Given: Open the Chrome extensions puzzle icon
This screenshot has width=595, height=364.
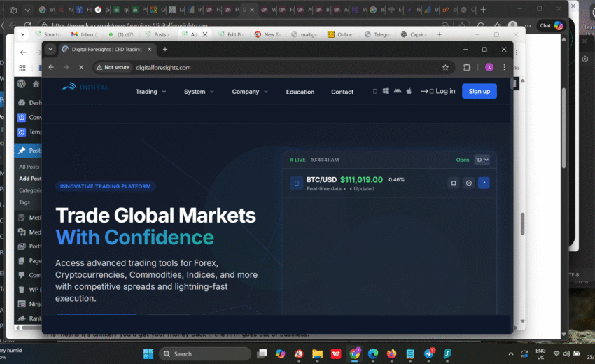Looking at the screenshot, I should [x=467, y=68].
